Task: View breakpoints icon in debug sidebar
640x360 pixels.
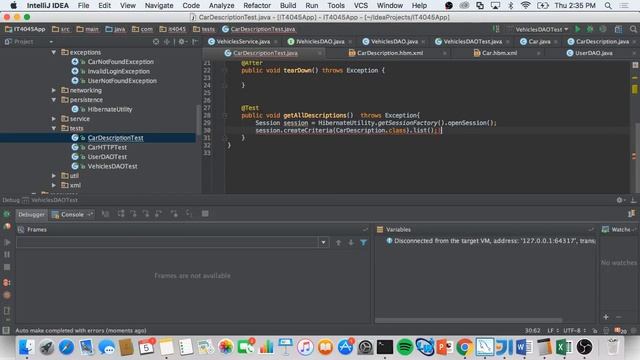Action: coord(7,282)
